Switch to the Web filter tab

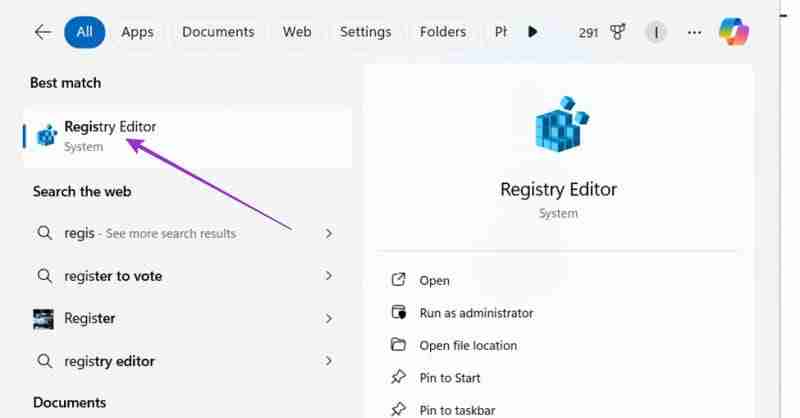click(x=297, y=32)
